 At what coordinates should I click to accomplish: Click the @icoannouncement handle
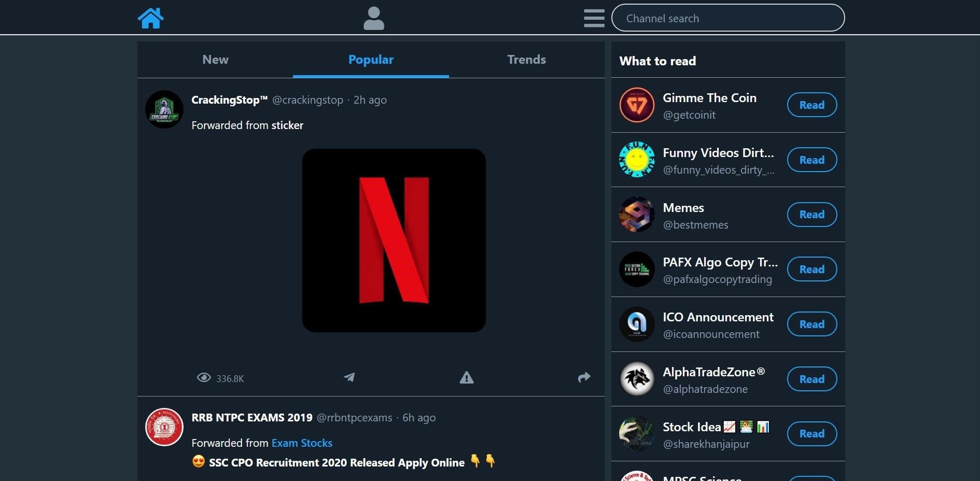click(x=711, y=334)
